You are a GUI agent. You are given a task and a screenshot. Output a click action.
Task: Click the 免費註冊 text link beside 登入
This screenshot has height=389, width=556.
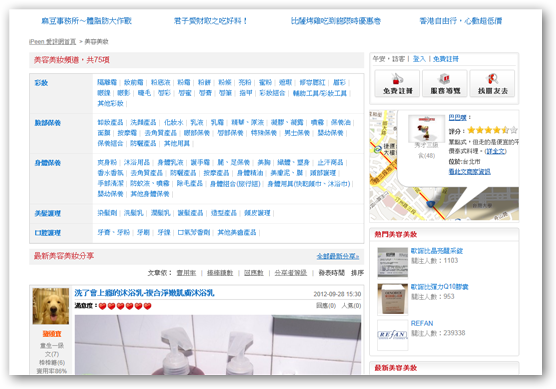pyautogui.click(x=446, y=59)
